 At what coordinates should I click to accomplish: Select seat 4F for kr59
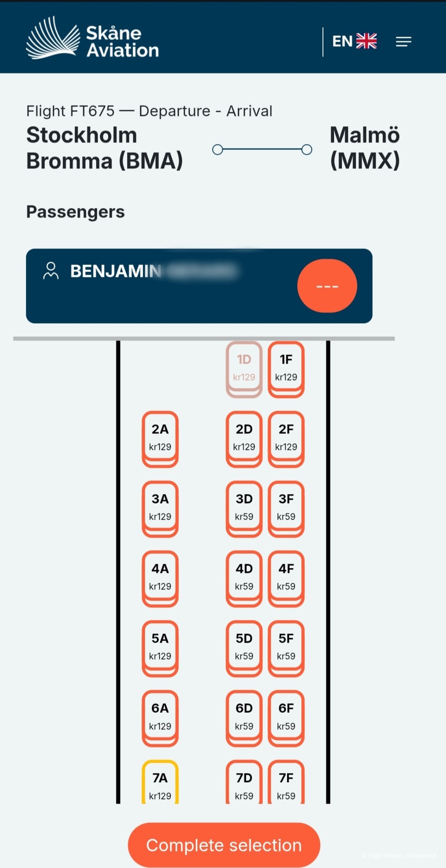(286, 579)
